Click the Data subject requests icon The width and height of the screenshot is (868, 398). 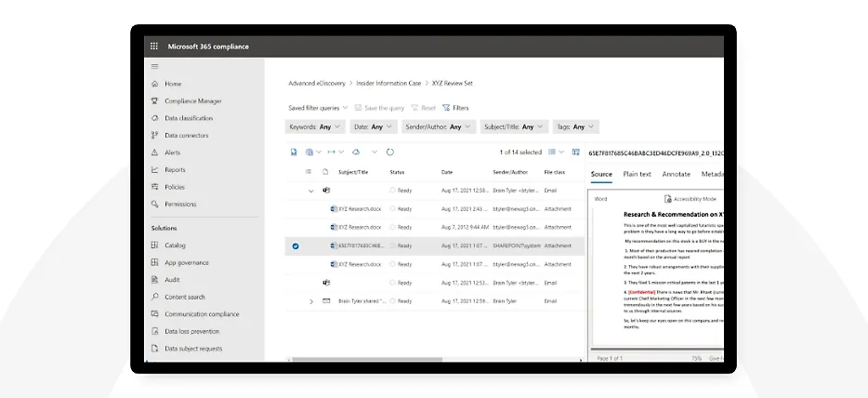coord(154,348)
